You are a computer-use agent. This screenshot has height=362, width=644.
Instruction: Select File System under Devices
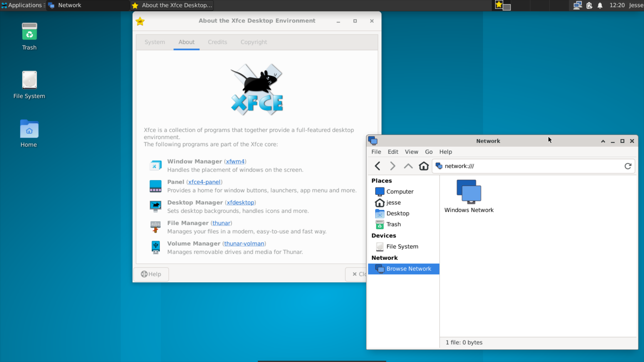[404, 246]
